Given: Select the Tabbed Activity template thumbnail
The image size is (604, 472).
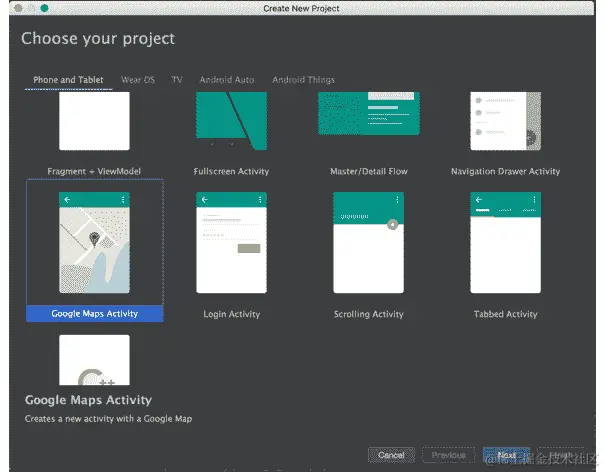Looking at the screenshot, I should click(505, 243).
